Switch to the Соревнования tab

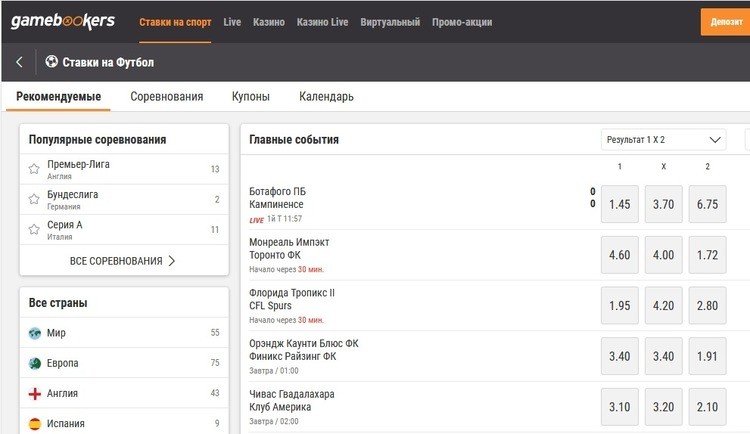[x=167, y=97]
